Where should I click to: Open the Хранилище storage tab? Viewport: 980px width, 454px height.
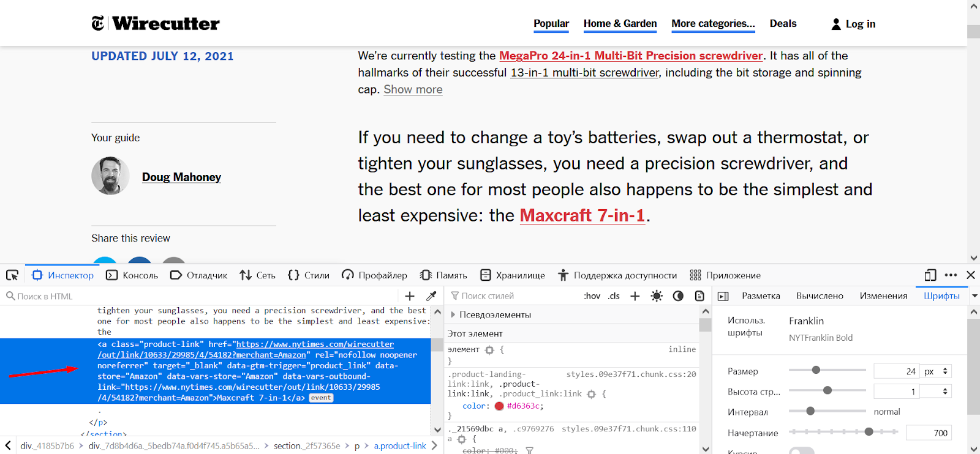pyautogui.click(x=513, y=275)
